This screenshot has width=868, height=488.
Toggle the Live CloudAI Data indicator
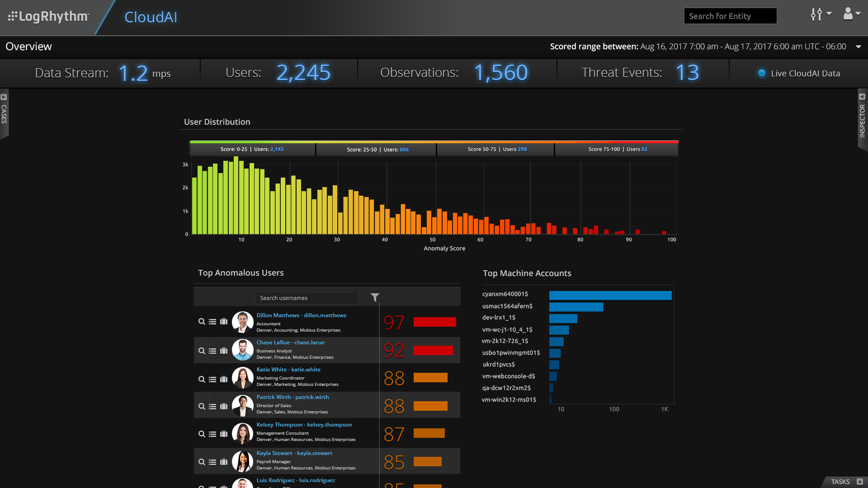(762, 73)
